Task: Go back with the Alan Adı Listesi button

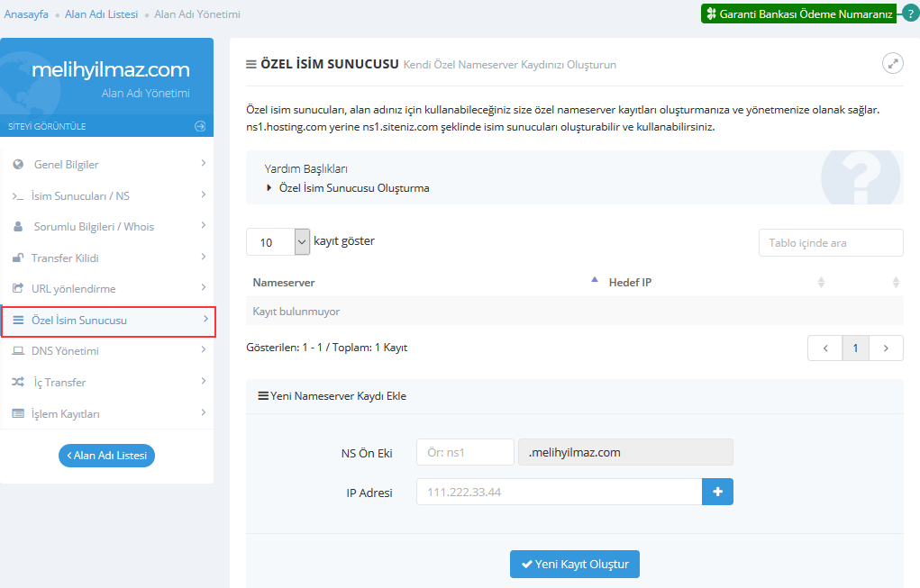Action: pyautogui.click(x=106, y=456)
